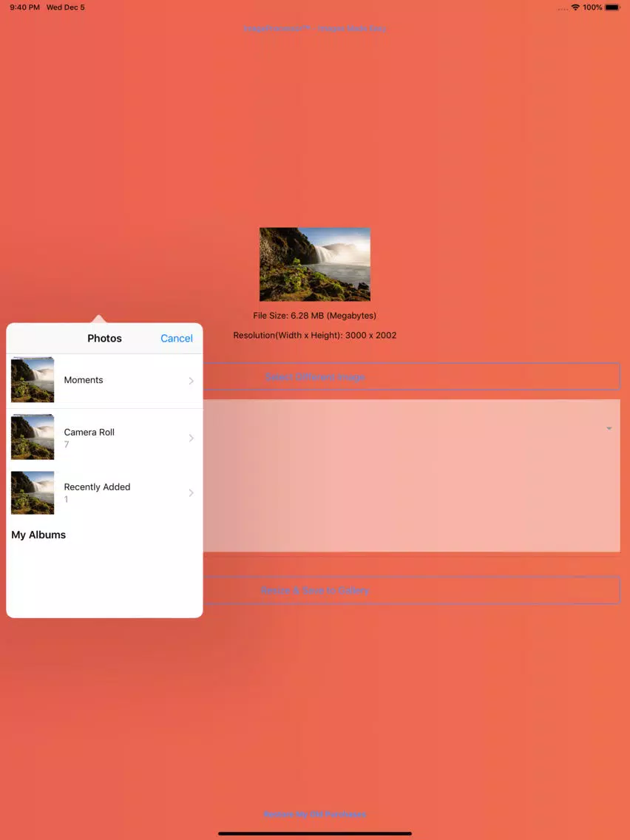The width and height of the screenshot is (630, 840).
Task: Expand Camera Roll using its chevron arrow
Action: (x=192, y=438)
